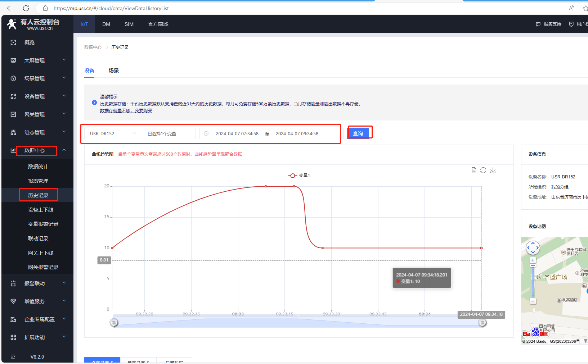The image size is (588, 364).
Task: Click the clock icon in date range field
Action: [x=206, y=133]
